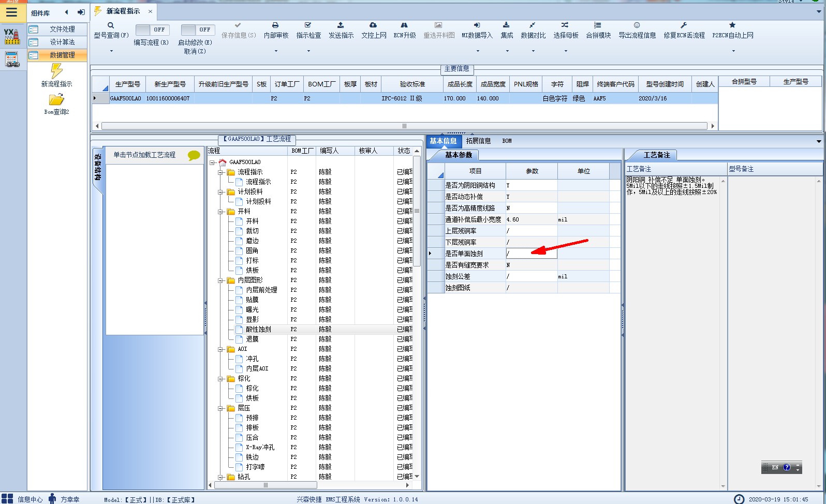826x504 pixels.
Task: Open 新流程指示 lightning icon in sidebar
Action: 56,71
